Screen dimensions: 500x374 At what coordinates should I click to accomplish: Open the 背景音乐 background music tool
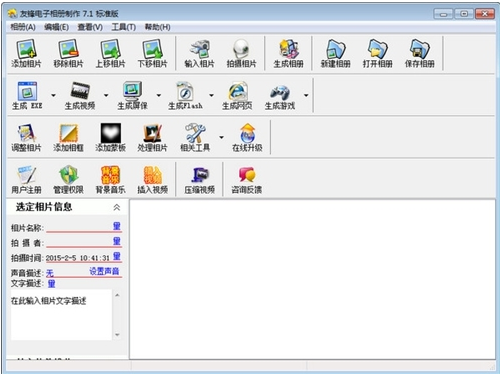pos(110,180)
